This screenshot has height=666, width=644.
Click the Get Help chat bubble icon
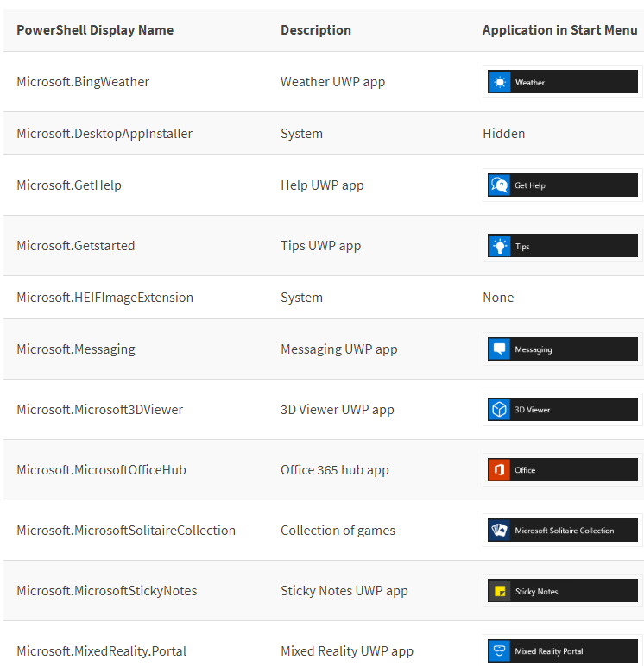pyautogui.click(x=500, y=185)
